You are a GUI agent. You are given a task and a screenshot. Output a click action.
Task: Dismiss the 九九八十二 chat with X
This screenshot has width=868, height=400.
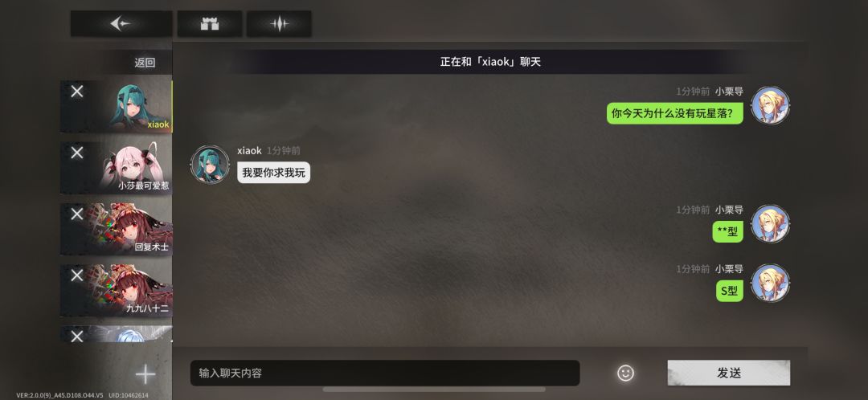click(77, 275)
